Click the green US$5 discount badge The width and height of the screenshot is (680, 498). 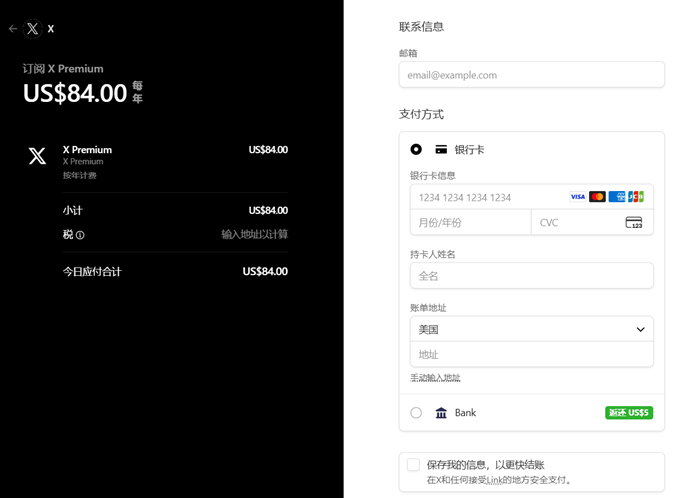coord(628,413)
